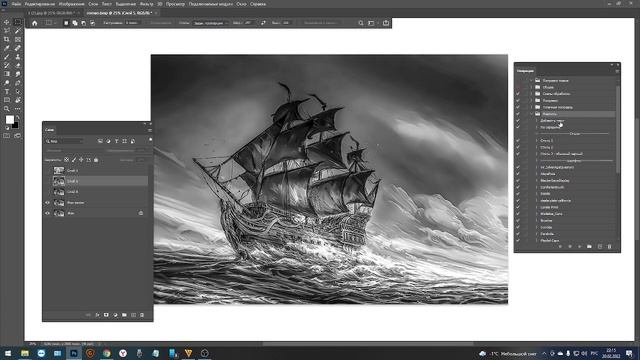Select the Eraser tool
The image size is (640, 360).
point(18,65)
